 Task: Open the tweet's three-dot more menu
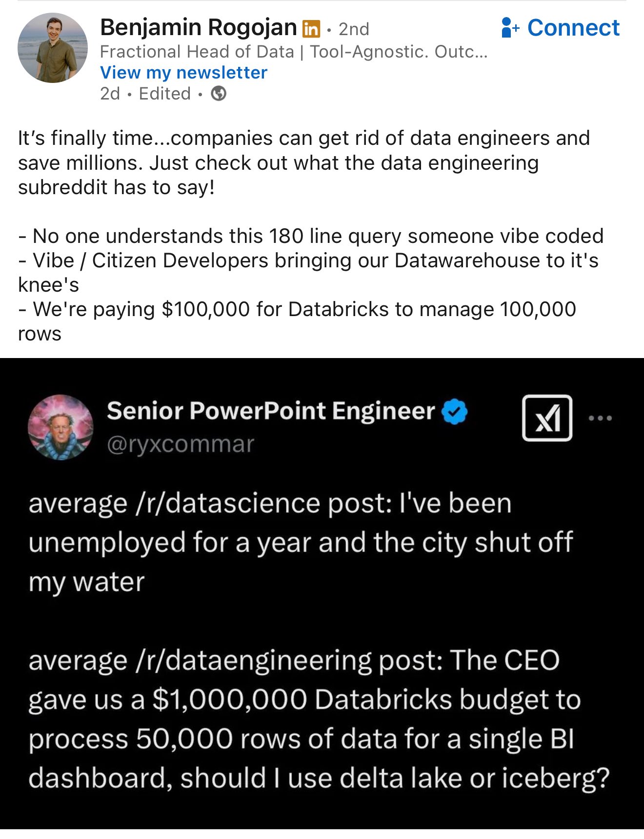pyautogui.click(x=600, y=418)
